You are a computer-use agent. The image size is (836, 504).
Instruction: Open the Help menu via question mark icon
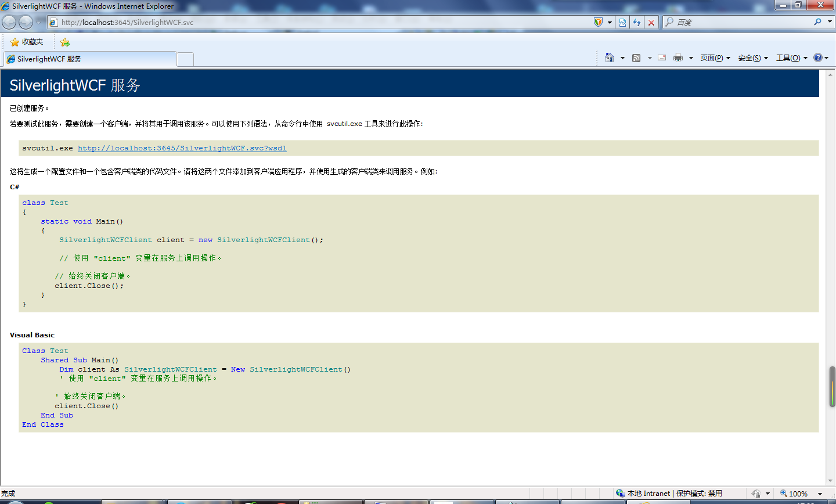pyautogui.click(x=817, y=57)
